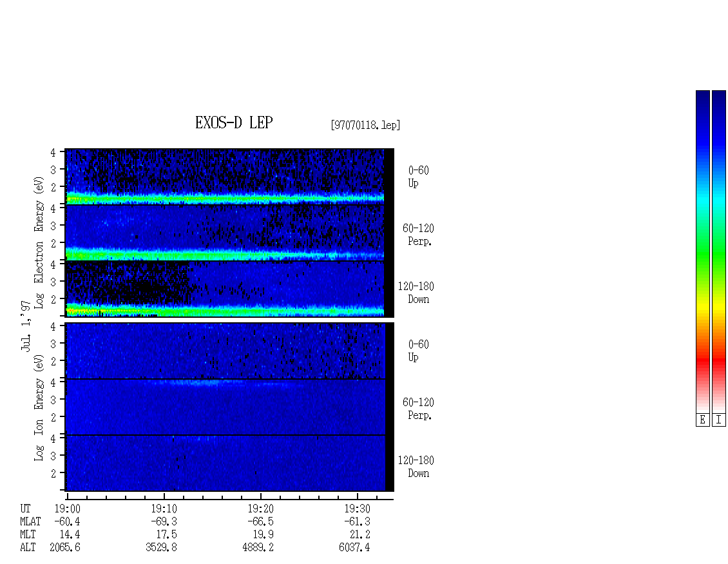Click the MLT value 14.4
The width and height of the screenshot is (728, 564).
click(x=71, y=535)
